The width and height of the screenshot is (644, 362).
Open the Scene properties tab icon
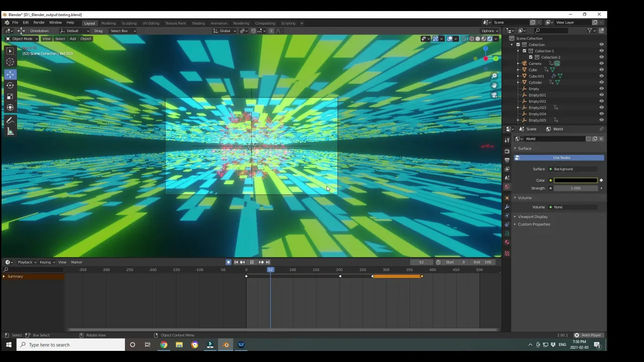point(507,178)
